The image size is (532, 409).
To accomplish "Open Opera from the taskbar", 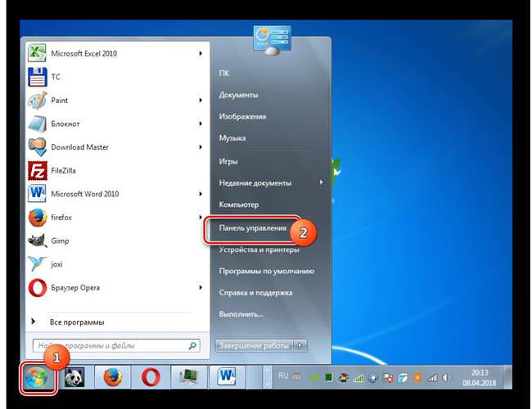I will 151,377.
